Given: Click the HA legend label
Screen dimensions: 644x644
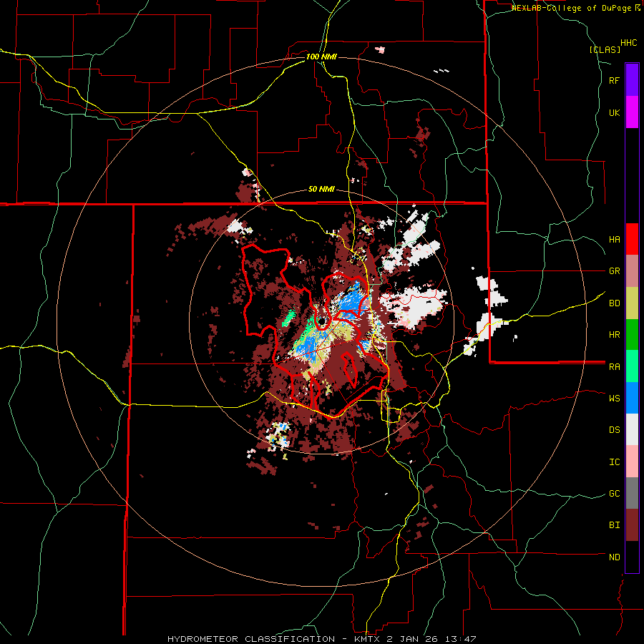Looking at the screenshot, I should [614, 239].
